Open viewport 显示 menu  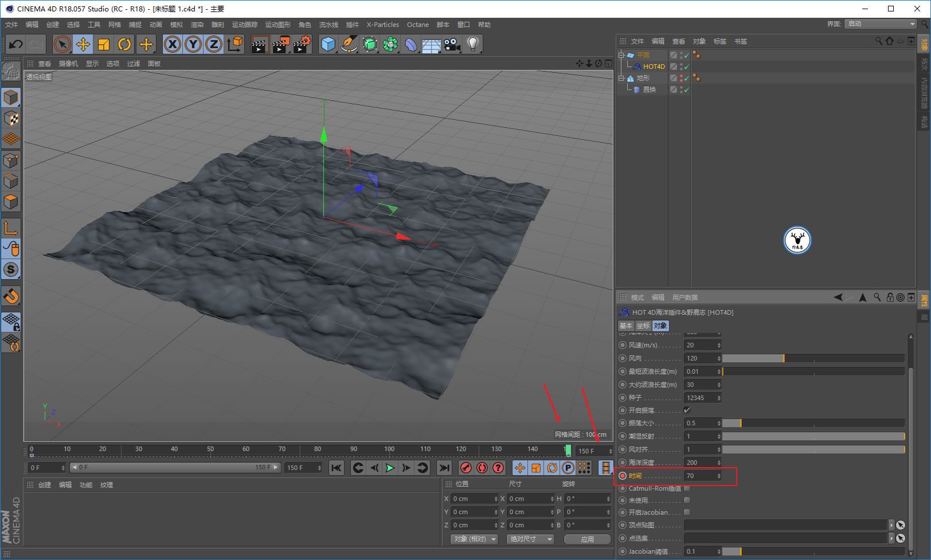[x=92, y=64]
